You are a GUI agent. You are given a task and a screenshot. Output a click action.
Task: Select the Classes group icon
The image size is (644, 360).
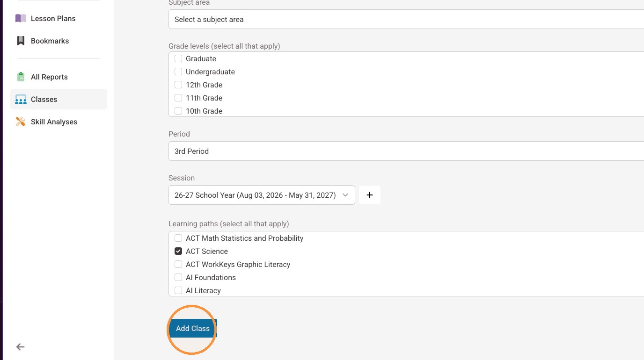click(21, 99)
